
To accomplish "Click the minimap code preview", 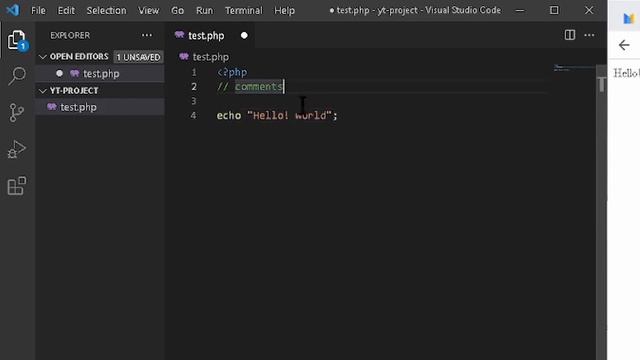I will point(573,68).
